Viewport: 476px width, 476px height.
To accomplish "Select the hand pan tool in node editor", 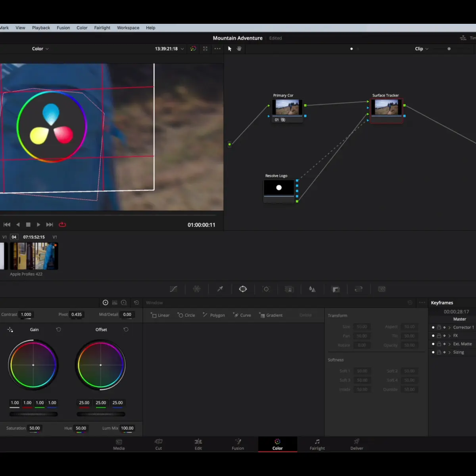I will 239,49.
